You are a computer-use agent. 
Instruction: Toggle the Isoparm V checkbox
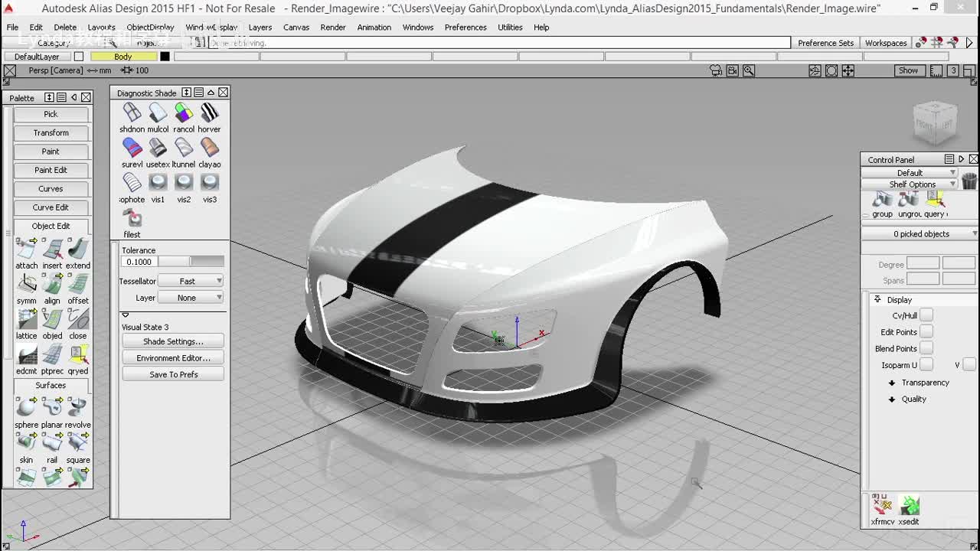[970, 365]
